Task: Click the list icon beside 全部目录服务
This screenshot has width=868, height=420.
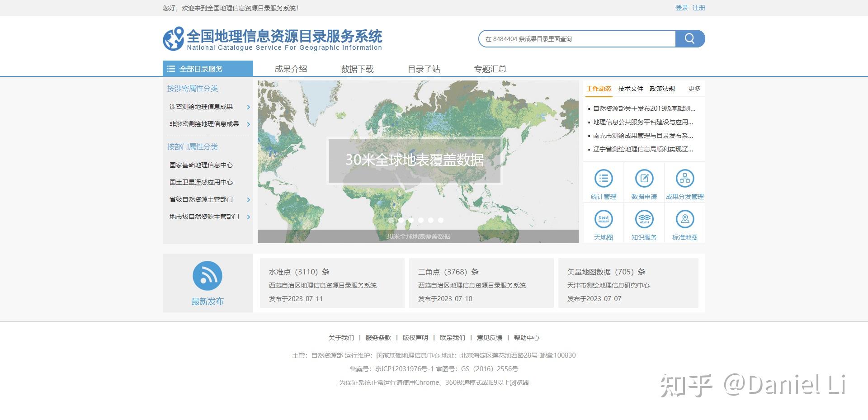Action: (171, 69)
